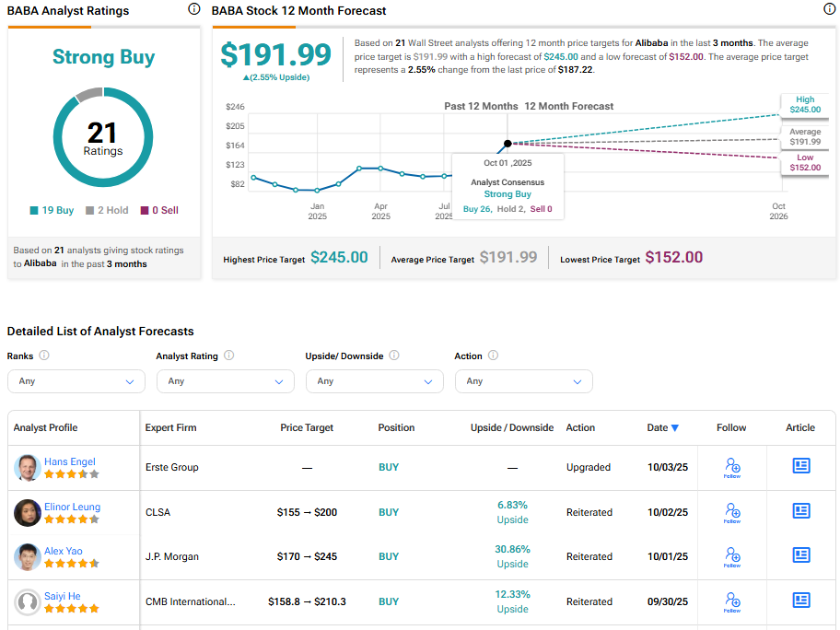Open Saiyi He's analyst profile link
Viewport: 840px width, 630px height.
click(63, 596)
